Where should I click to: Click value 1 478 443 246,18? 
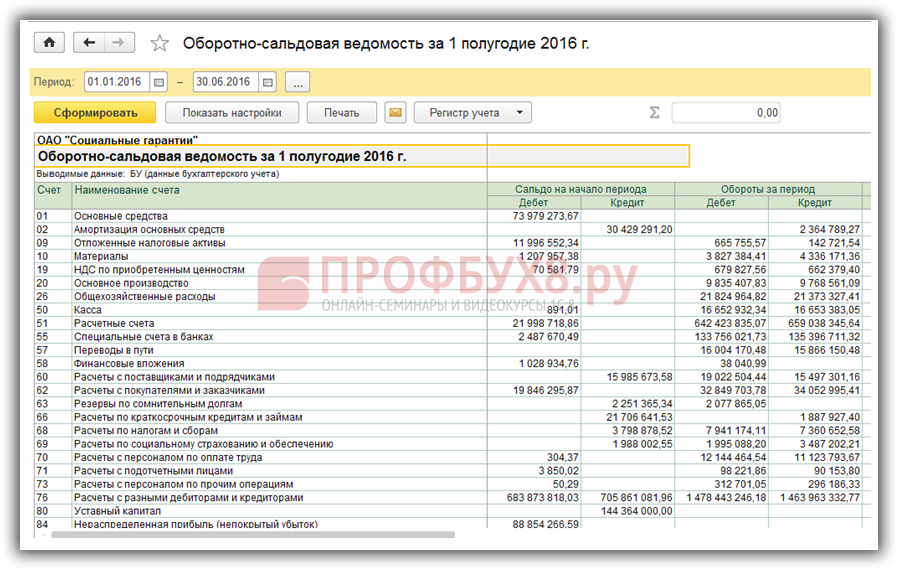click(726, 497)
